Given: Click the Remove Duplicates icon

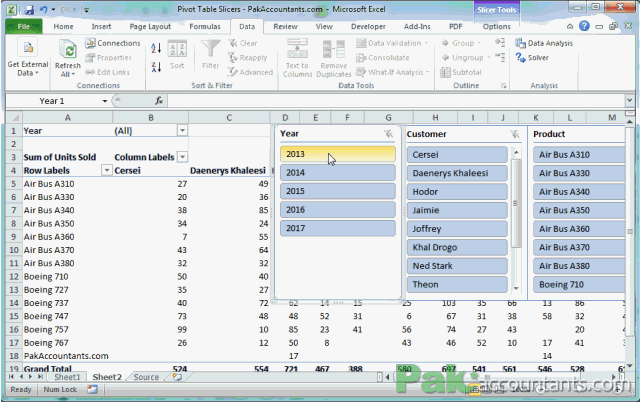Looking at the screenshot, I should [x=333, y=50].
